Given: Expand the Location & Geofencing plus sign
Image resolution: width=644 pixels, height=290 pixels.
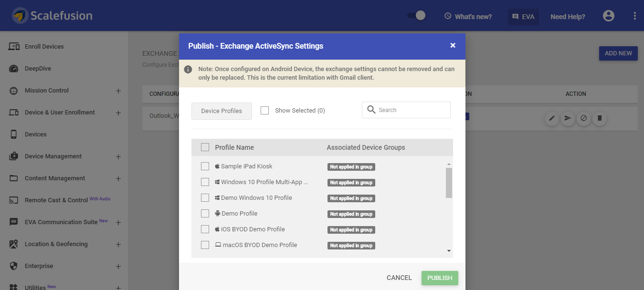Looking at the screenshot, I should 118,244.
